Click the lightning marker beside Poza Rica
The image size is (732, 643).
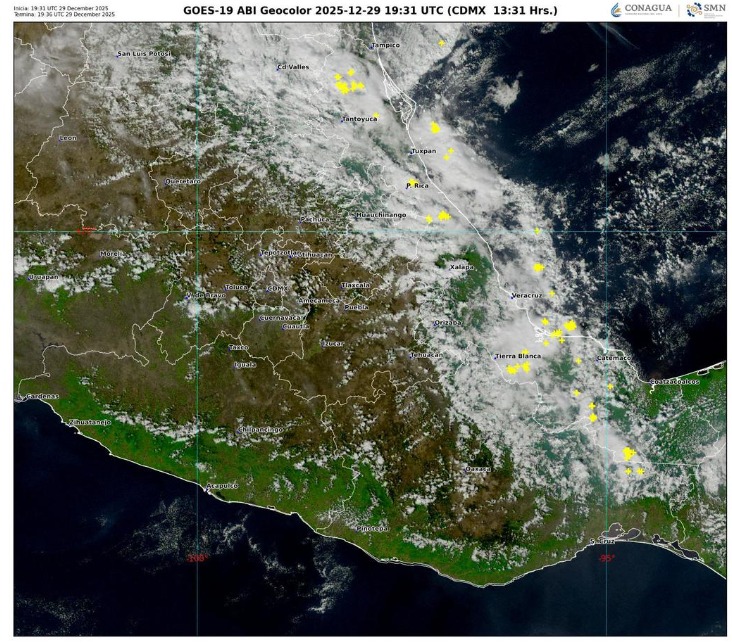tap(410, 182)
